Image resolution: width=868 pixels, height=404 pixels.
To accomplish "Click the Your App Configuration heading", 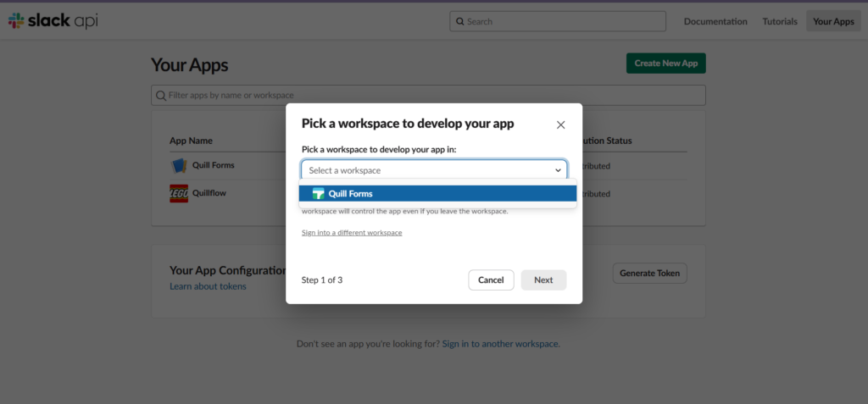I will [x=227, y=271].
